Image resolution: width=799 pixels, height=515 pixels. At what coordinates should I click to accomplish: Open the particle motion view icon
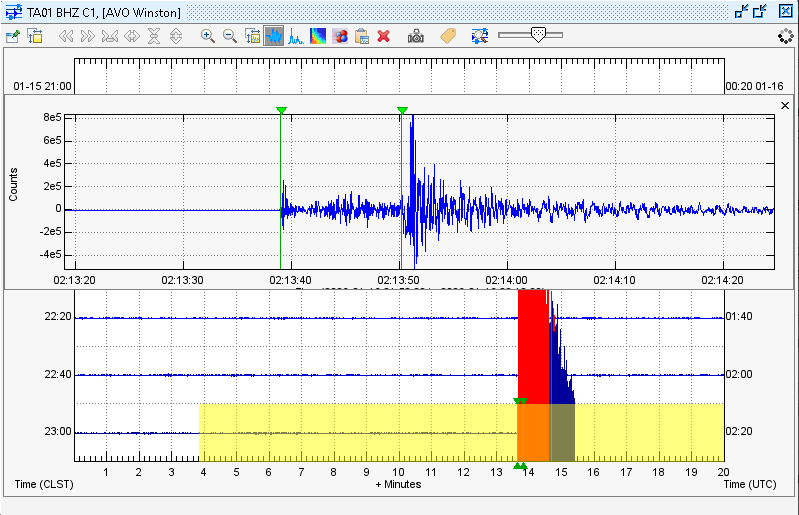[x=340, y=36]
